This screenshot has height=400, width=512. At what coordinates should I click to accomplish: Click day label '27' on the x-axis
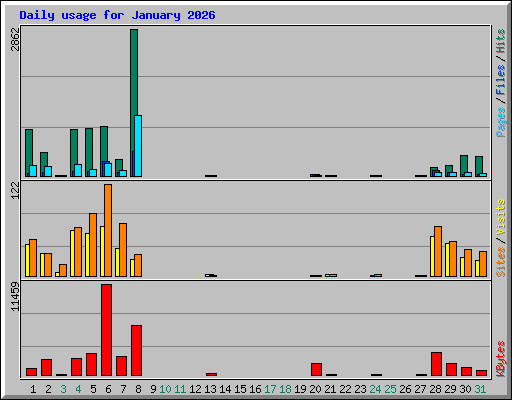pyautogui.click(x=420, y=389)
